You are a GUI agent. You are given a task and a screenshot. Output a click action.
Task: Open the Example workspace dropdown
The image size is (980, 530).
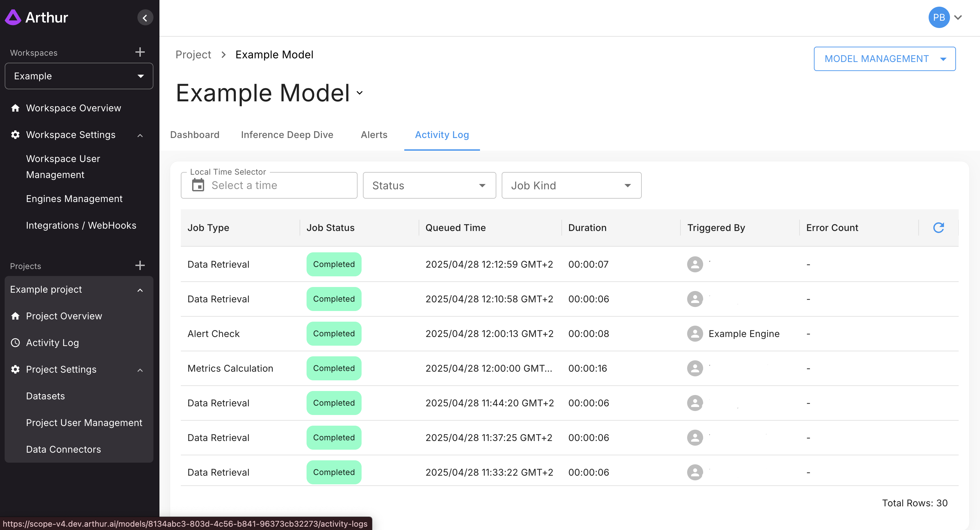pos(79,76)
